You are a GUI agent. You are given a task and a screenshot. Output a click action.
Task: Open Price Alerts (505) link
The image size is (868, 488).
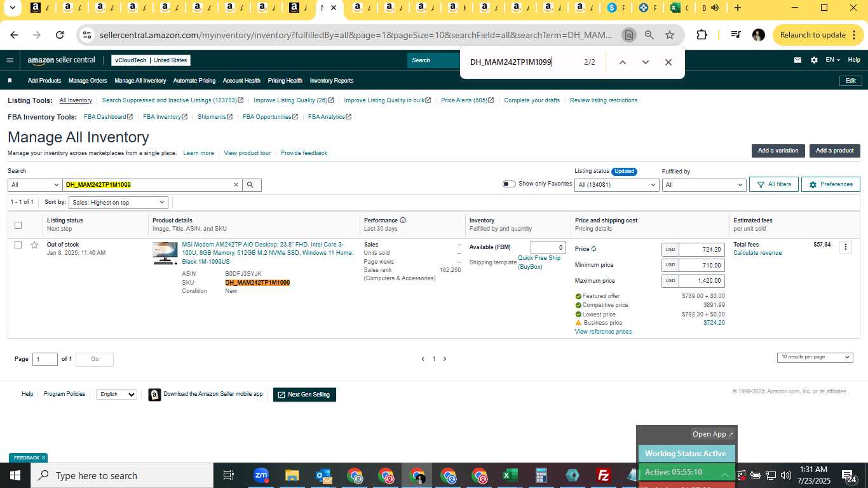coord(467,100)
